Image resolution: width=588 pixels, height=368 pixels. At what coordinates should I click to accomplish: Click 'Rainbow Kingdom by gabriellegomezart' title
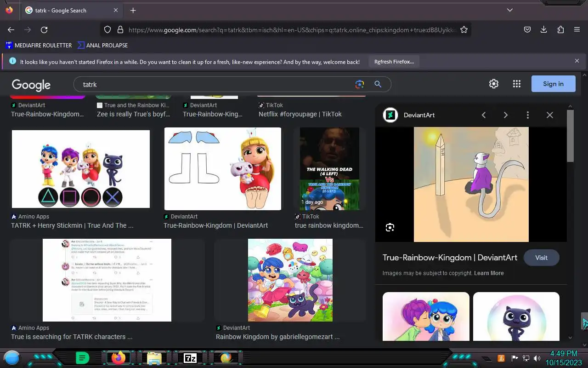(278, 337)
